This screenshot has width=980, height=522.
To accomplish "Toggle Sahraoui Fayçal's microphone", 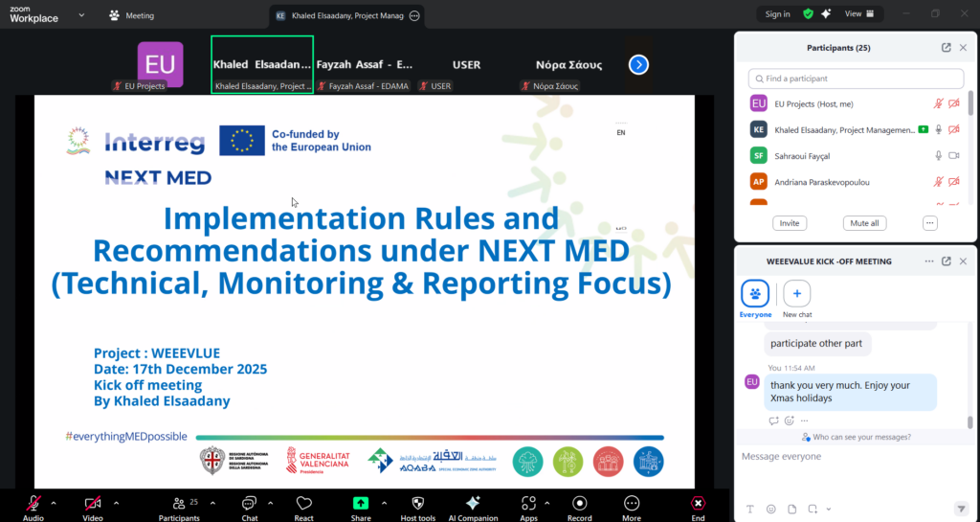I will pyautogui.click(x=938, y=155).
